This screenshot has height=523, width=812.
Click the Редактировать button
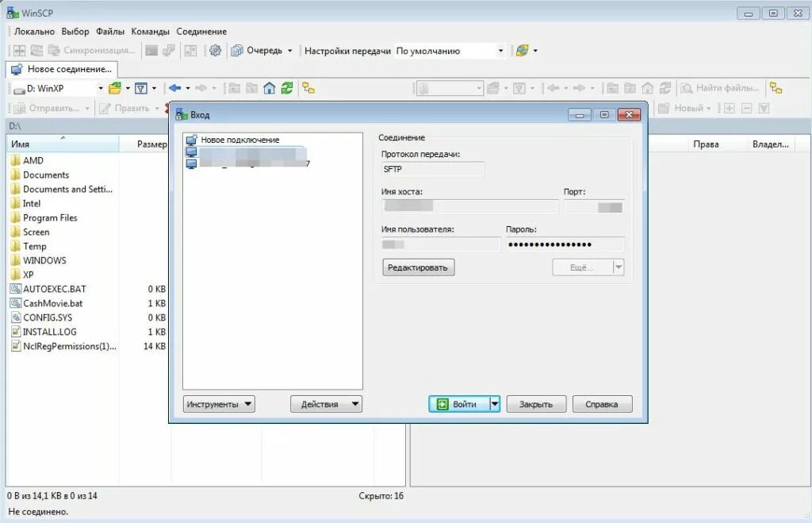tap(418, 267)
